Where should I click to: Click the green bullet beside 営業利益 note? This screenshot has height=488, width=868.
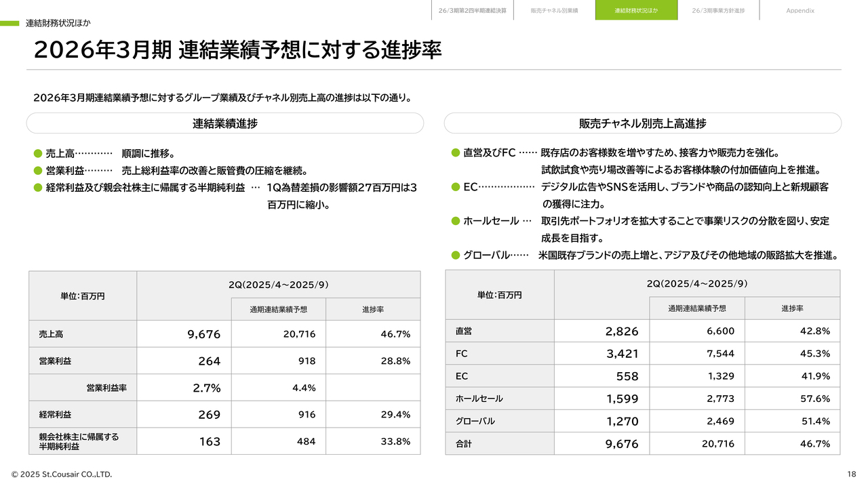[x=38, y=171]
